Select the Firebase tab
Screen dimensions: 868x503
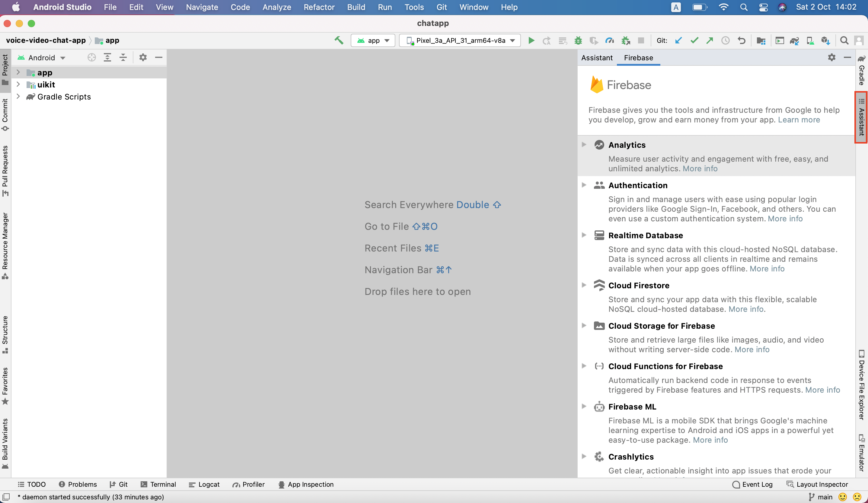(x=638, y=58)
